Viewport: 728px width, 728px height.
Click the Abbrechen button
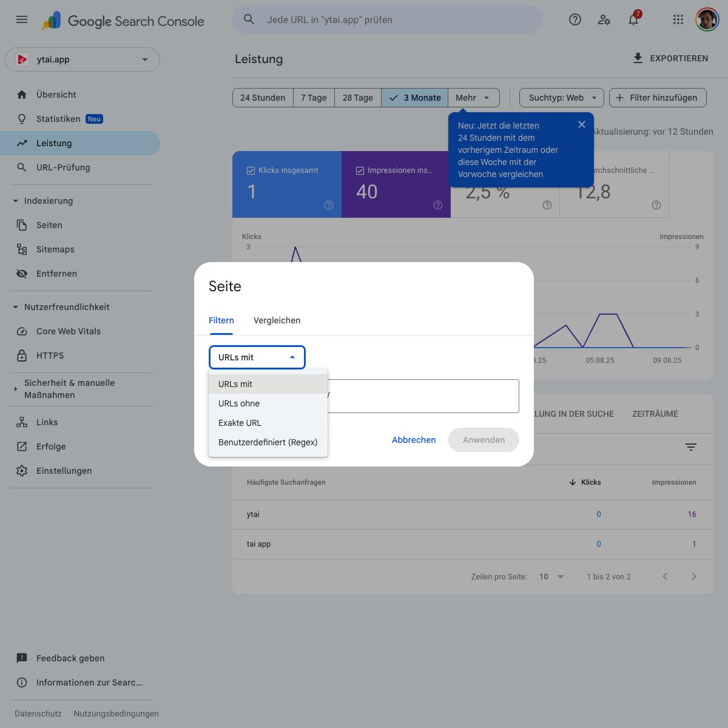[414, 440]
